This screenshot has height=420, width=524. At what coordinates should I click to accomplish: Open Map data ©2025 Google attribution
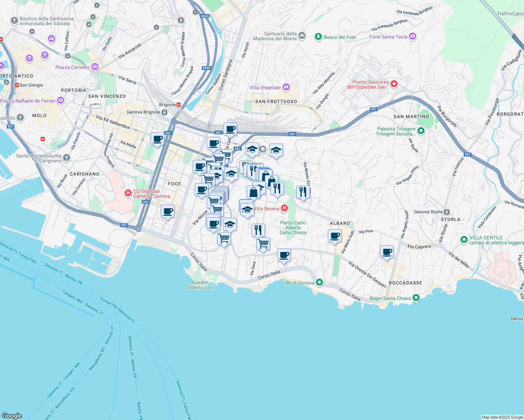[502, 417]
